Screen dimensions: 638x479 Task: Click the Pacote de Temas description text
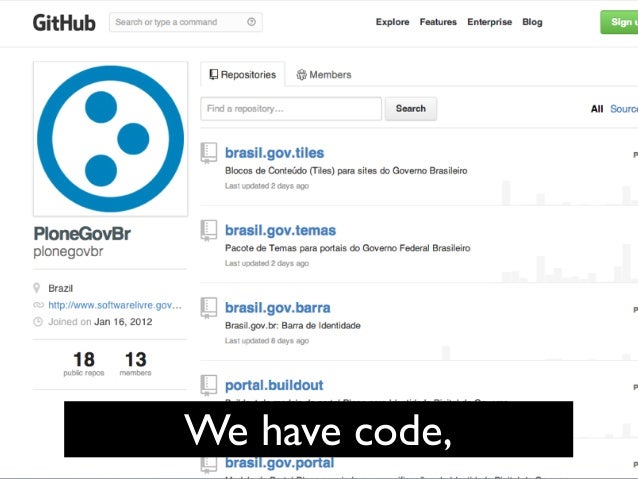point(347,248)
